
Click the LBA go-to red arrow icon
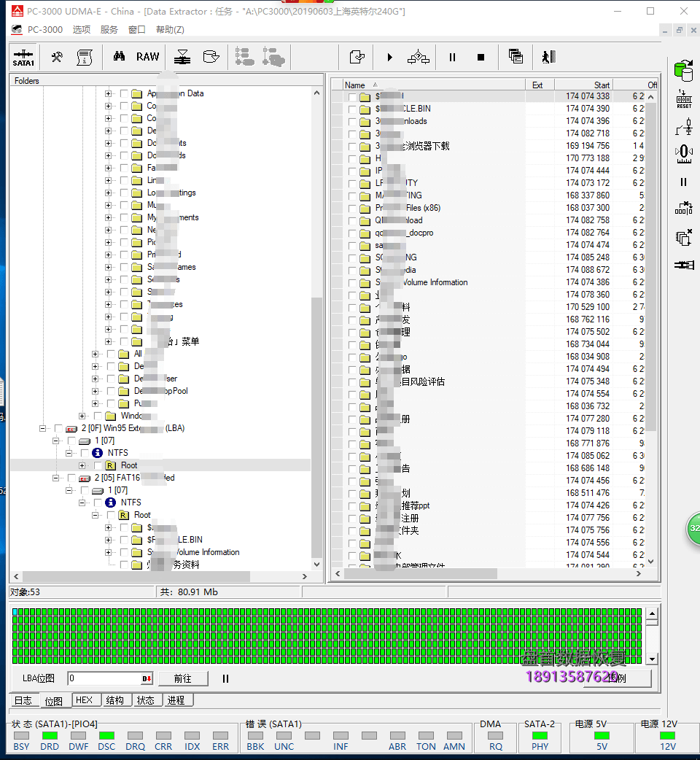(x=147, y=678)
